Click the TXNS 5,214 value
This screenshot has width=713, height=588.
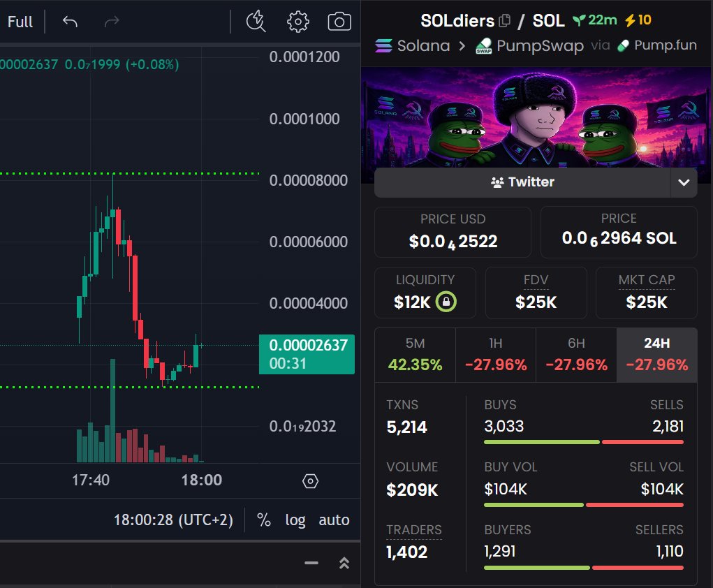pos(406,427)
